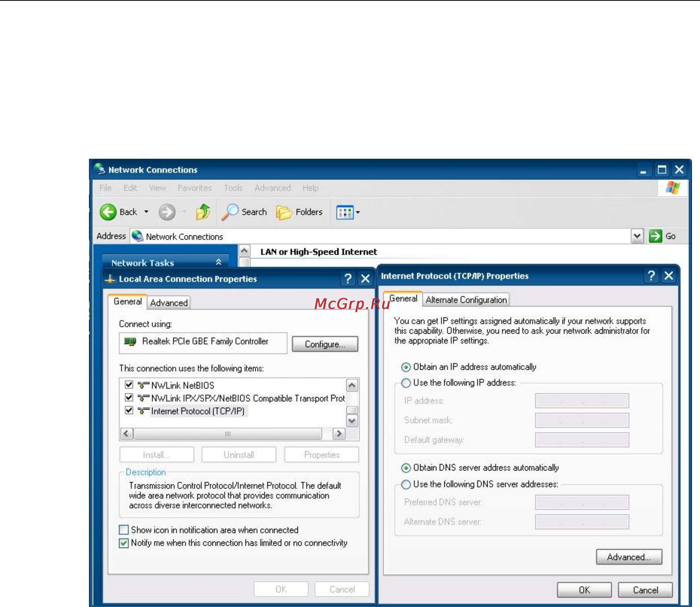Select Obtain an IP address automatically

[x=406, y=367]
